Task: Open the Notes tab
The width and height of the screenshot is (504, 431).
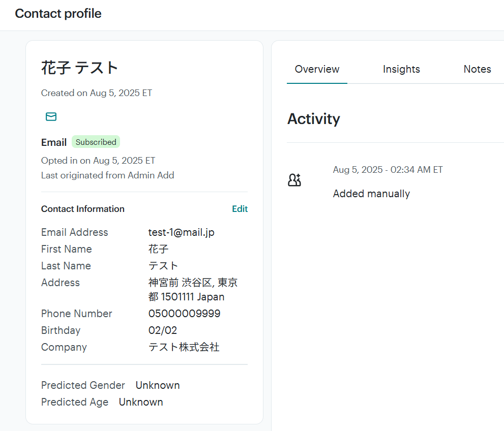Action: click(477, 69)
